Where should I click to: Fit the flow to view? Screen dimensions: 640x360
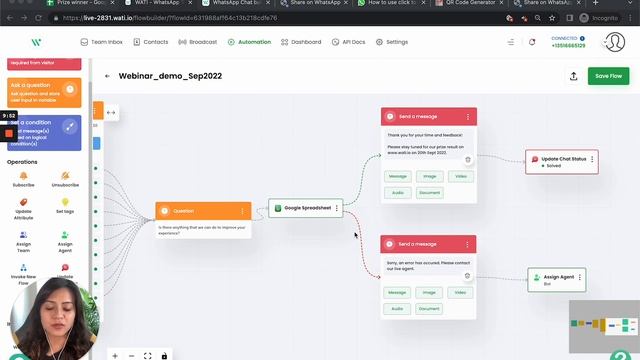coord(148,356)
